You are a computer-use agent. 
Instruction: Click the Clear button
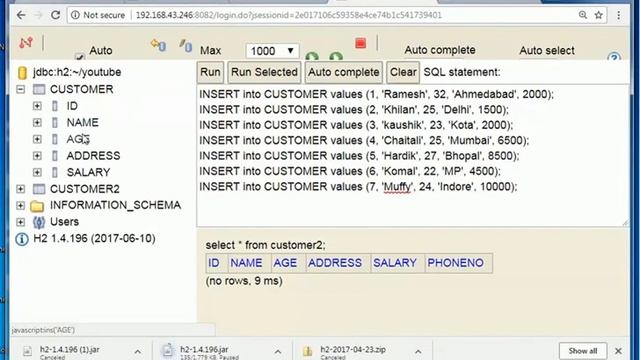(403, 72)
